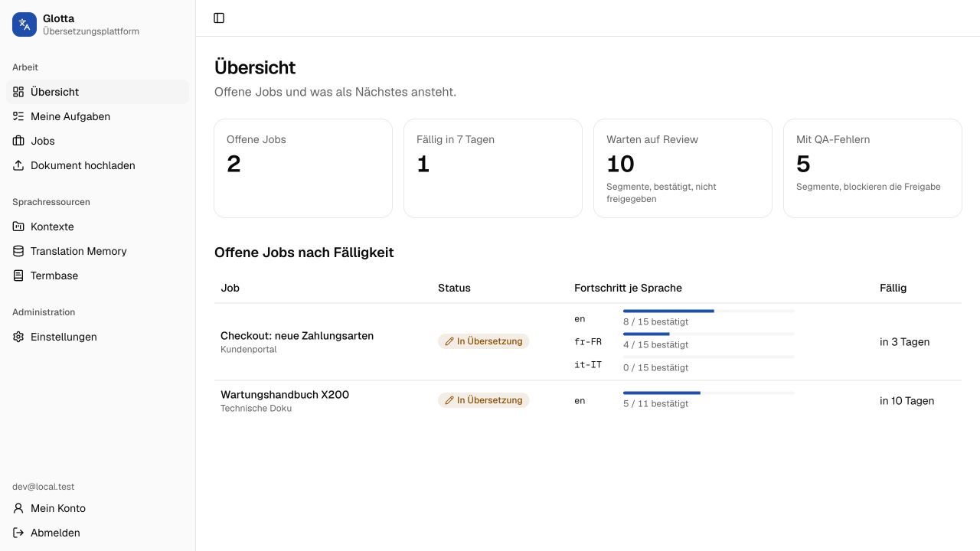
Task: Click the Mein Konto user icon
Action: point(18,508)
